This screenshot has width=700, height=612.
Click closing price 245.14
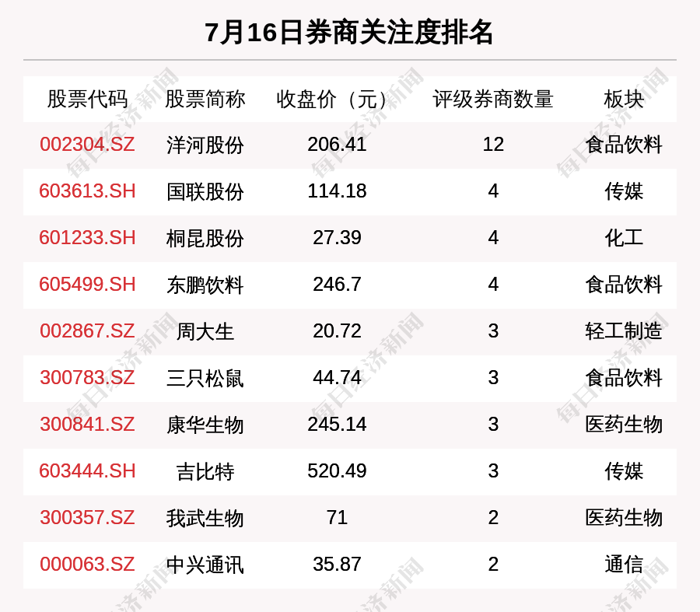pos(337,424)
